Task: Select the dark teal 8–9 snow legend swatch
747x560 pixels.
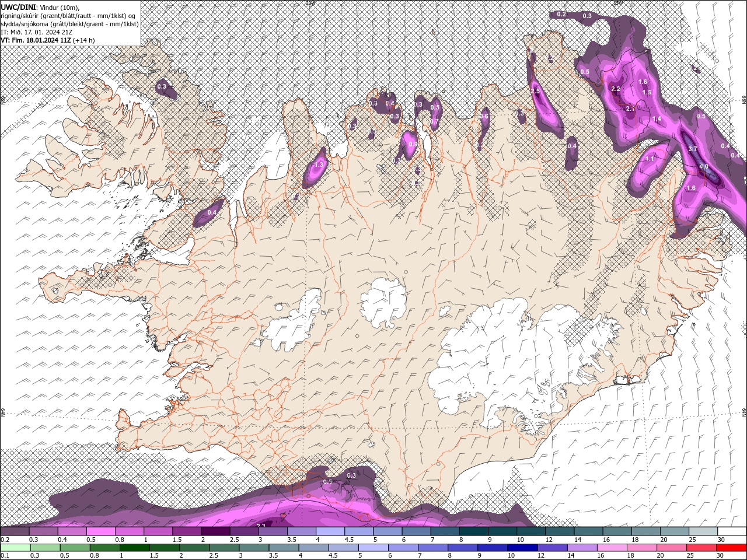Action: coord(474,531)
